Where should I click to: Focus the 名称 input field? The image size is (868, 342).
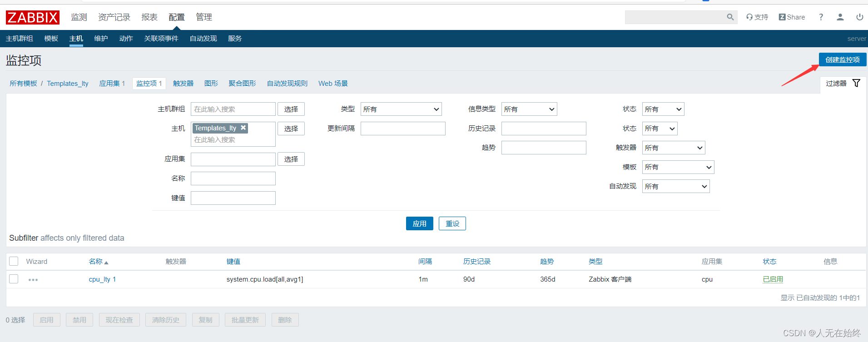pos(233,178)
